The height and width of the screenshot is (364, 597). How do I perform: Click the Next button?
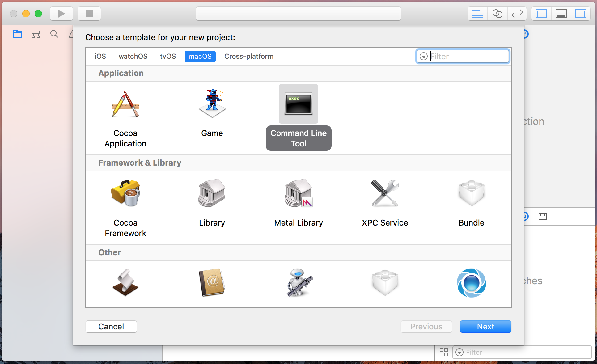(x=485, y=327)
